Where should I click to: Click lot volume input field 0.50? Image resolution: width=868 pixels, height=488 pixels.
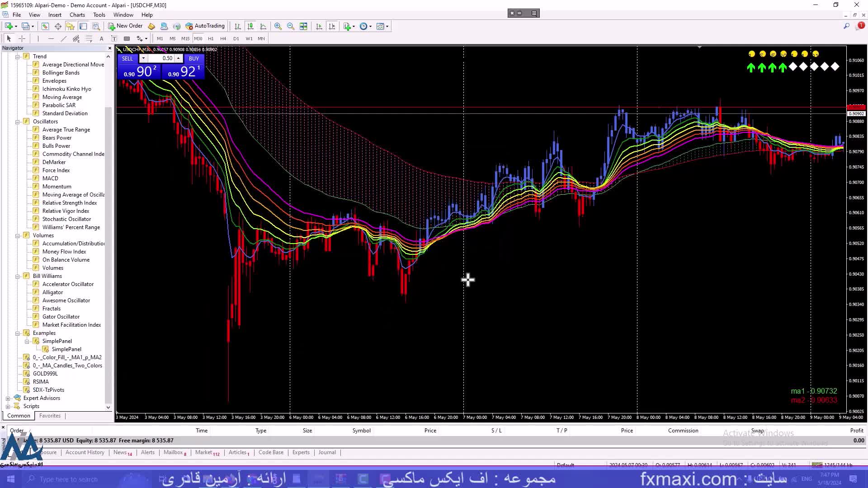point(162,58)
